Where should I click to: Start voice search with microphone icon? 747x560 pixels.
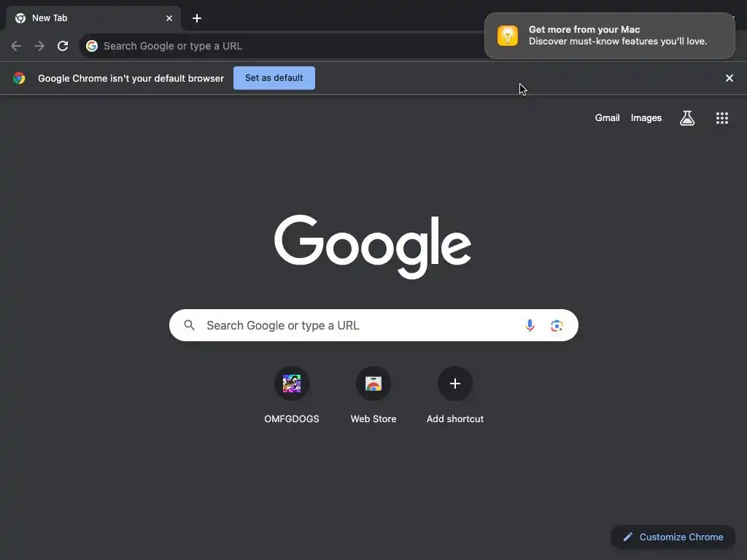[x=530, y=325]
